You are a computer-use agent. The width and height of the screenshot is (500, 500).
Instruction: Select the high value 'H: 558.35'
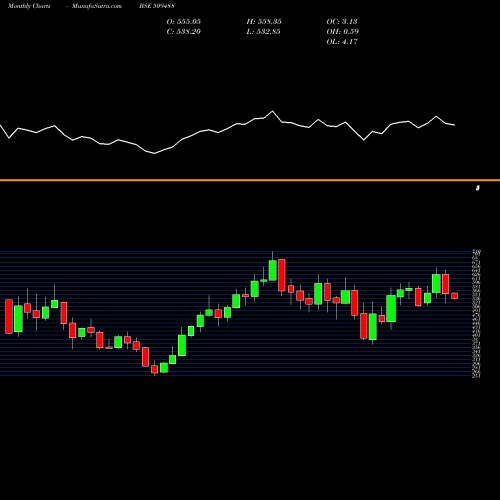(x=264, y=21)
